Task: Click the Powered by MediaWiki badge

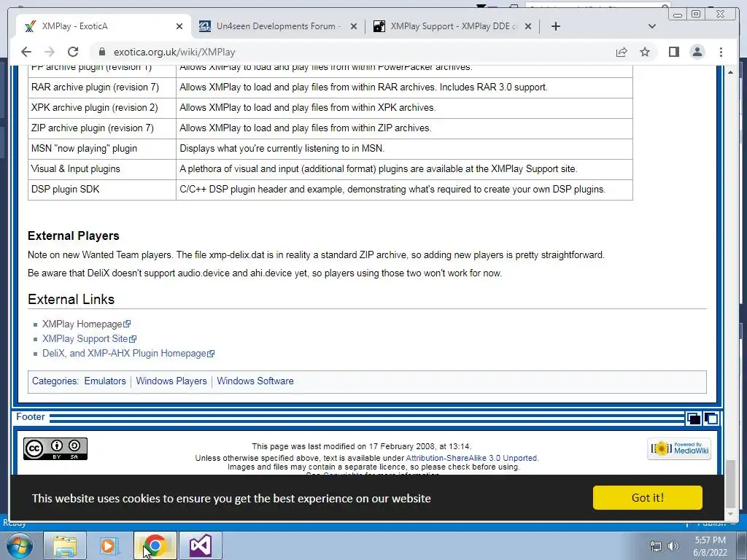Action: [679, 448]
